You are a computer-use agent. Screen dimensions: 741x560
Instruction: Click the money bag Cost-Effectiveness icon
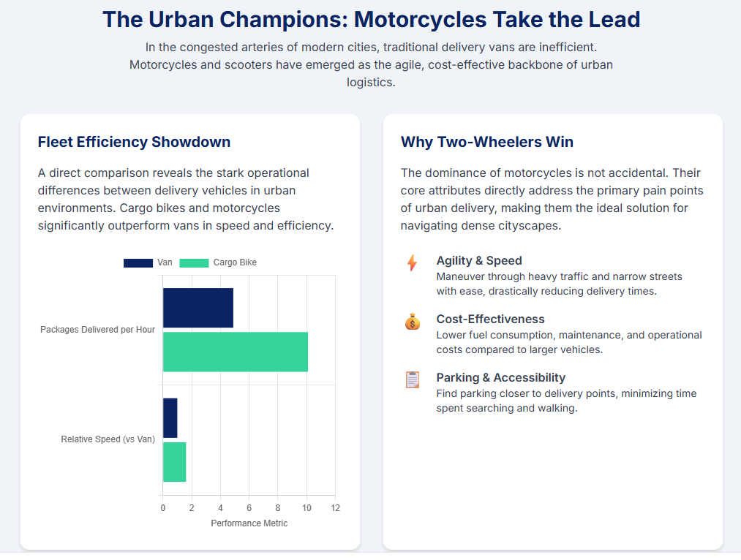pyautogui.click(x=413, y=322)
